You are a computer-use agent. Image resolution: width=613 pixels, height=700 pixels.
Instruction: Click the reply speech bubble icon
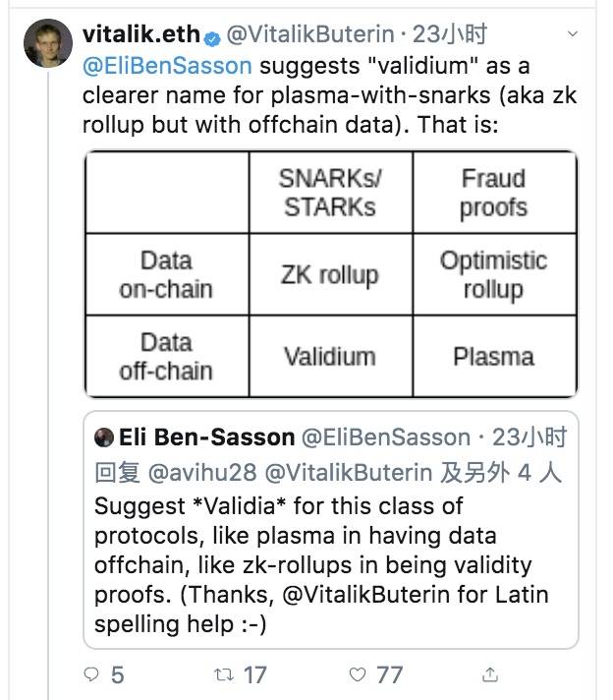91,673
